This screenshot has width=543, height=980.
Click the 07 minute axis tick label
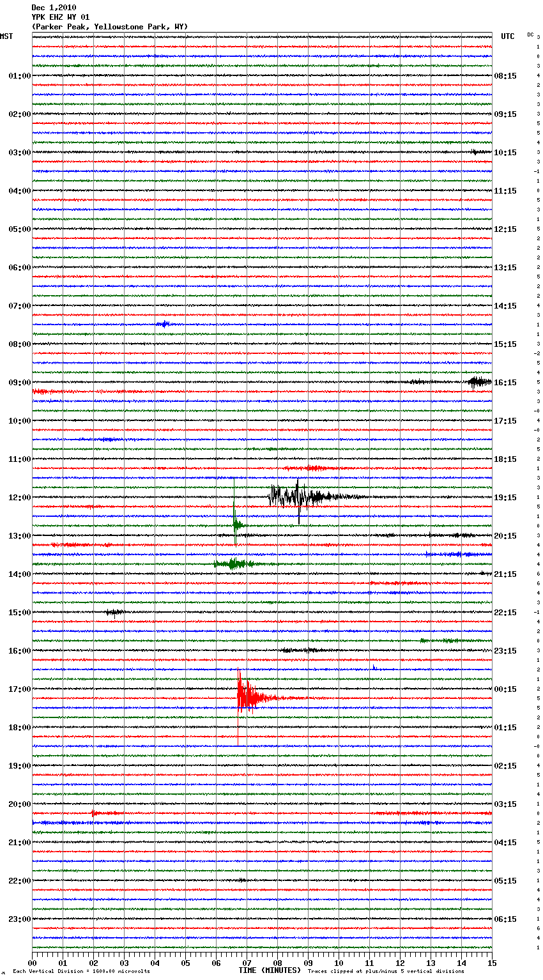pos(247,963)
